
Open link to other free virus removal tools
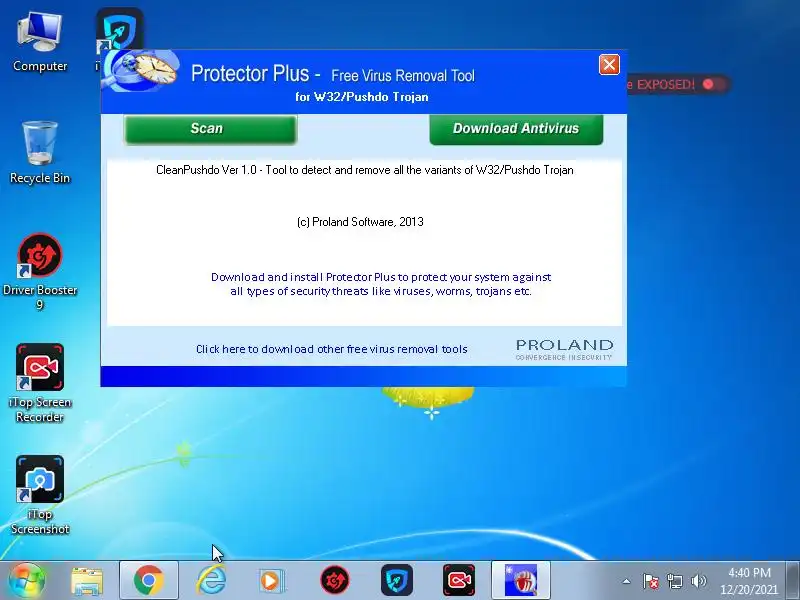[x=332, y=349]
